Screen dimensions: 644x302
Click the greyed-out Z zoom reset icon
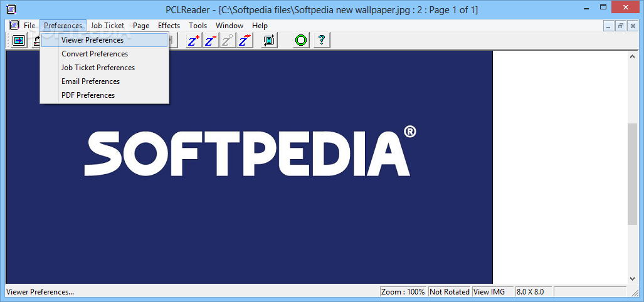pos(228,40)
